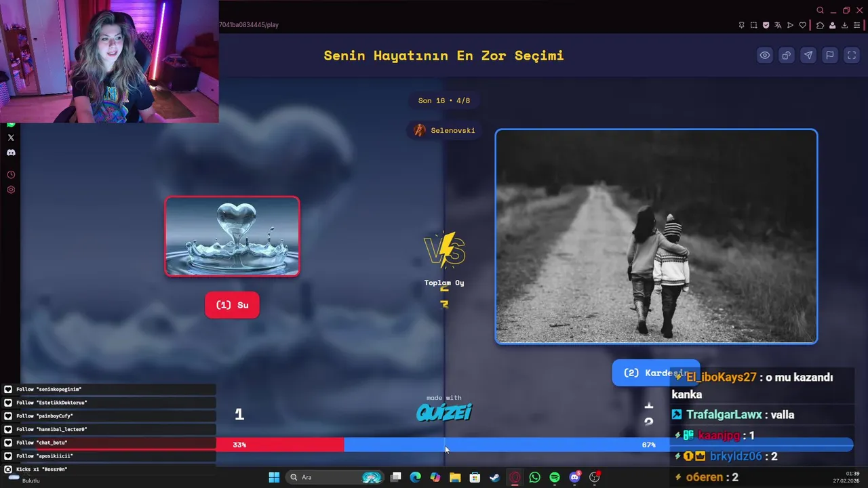This screenshot has height=488, width=868.
Task: Click the heart bookmark icon in address bar
Action: click(802, 25)
